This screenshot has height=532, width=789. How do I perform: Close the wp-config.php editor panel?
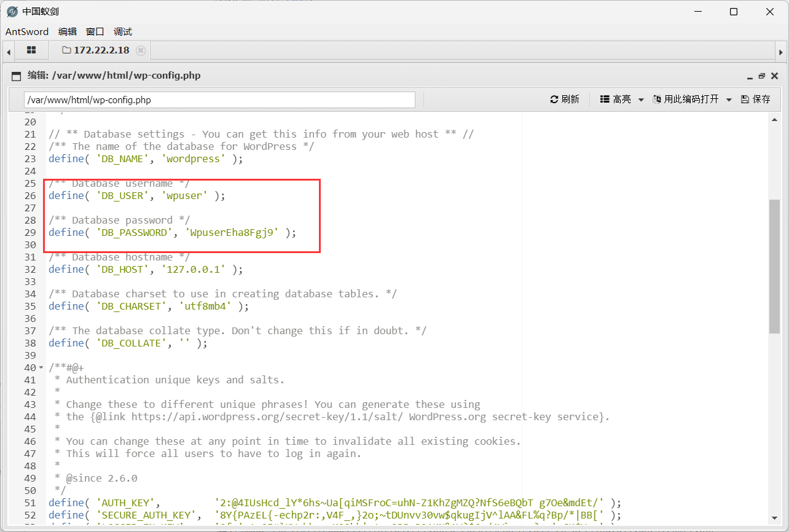click(774, 76)
